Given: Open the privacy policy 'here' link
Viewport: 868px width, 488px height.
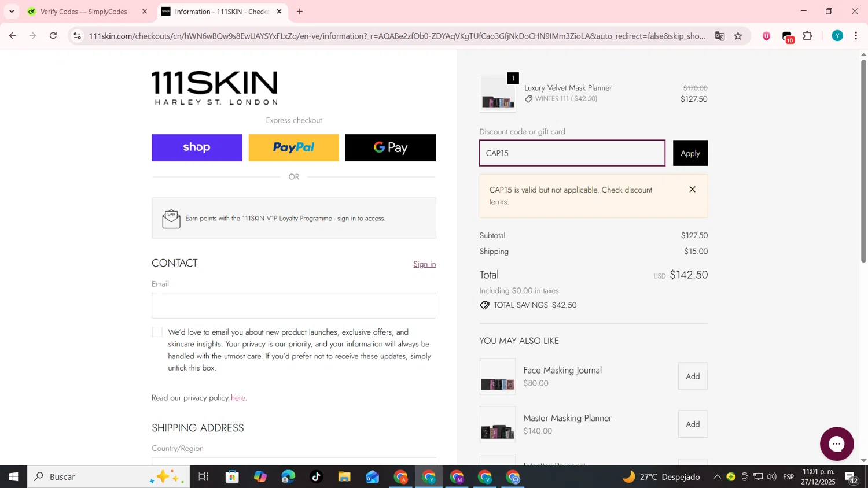Looking at the screenshot, I should pyautogui.click(x=238, y=398).
